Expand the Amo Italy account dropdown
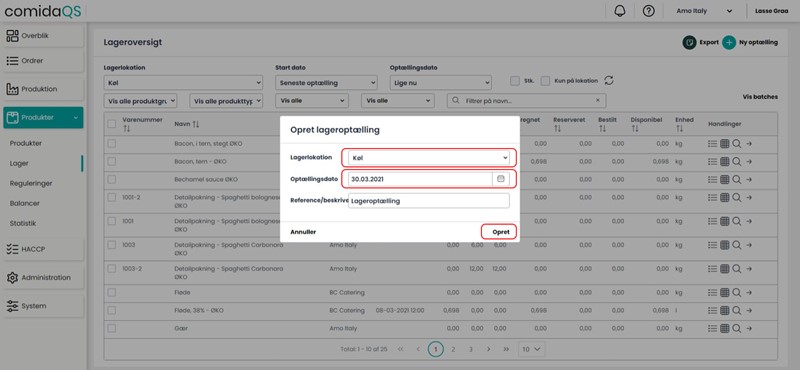 tap(704, 11)
